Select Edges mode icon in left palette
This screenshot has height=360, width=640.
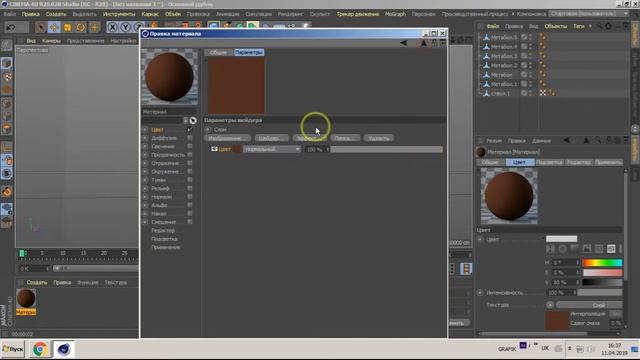pos(7,117)
